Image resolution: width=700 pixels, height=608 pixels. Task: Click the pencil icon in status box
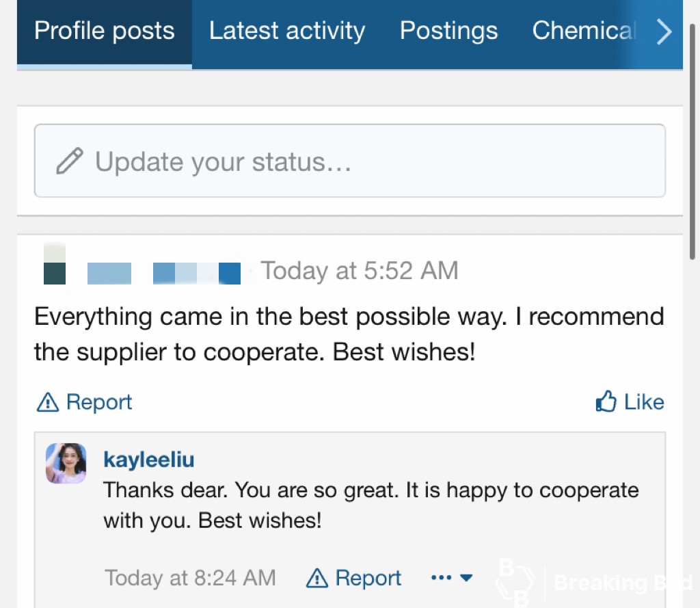pos(69,161)
